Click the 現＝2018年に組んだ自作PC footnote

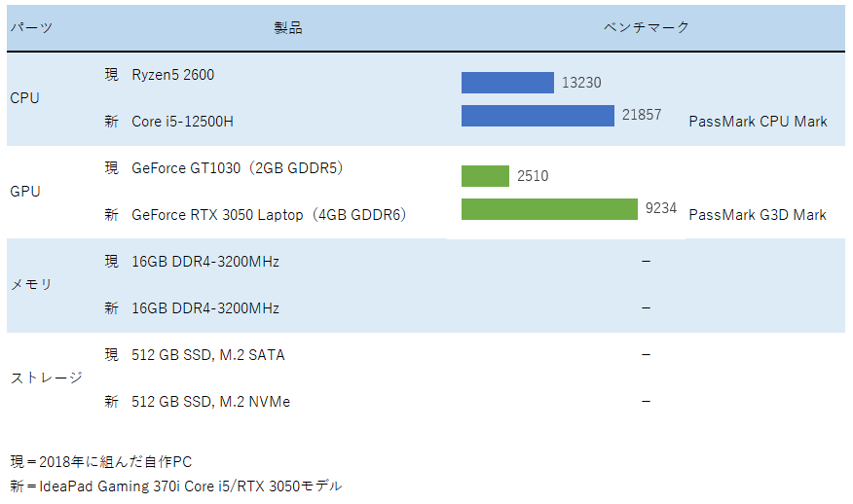tap(101, 462)
